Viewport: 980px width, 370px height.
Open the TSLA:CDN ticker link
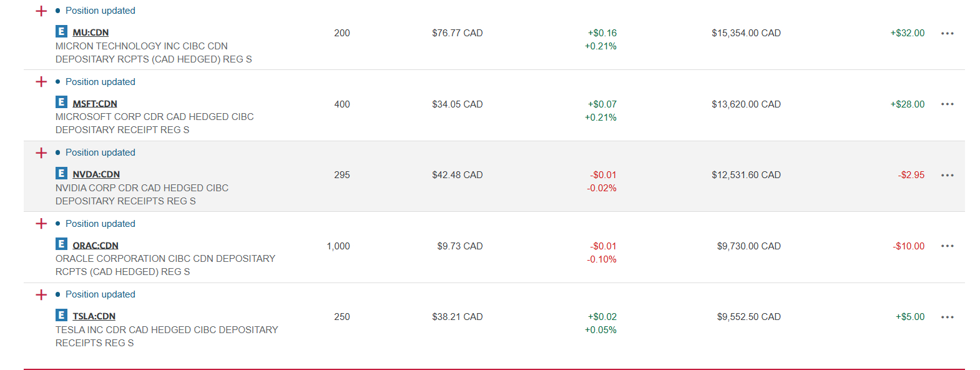click(x=94, y=316)
